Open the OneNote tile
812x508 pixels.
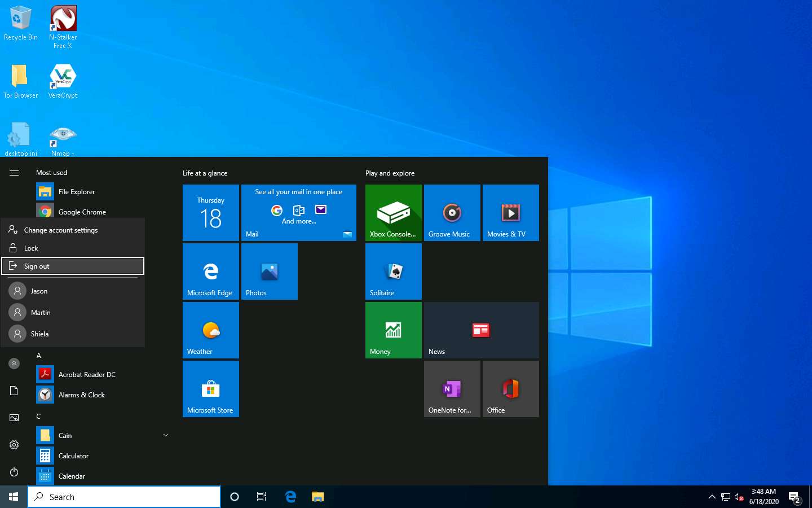pyautogui.click(x=452, y=389)
